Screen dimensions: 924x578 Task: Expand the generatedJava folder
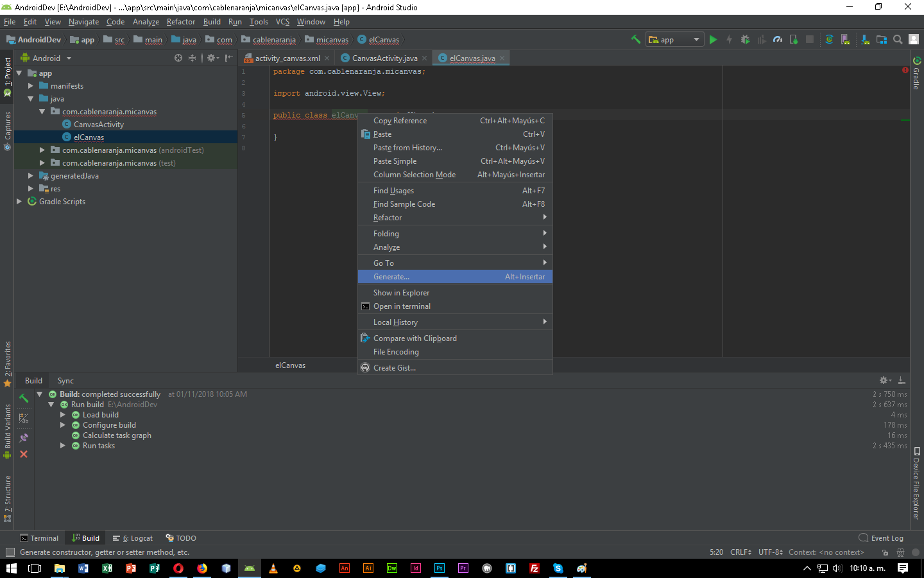(31, 175)
